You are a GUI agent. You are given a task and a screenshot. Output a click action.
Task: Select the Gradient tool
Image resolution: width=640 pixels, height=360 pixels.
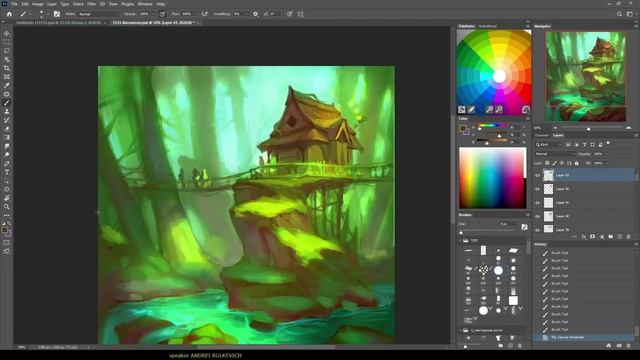(x=7, y=138)
